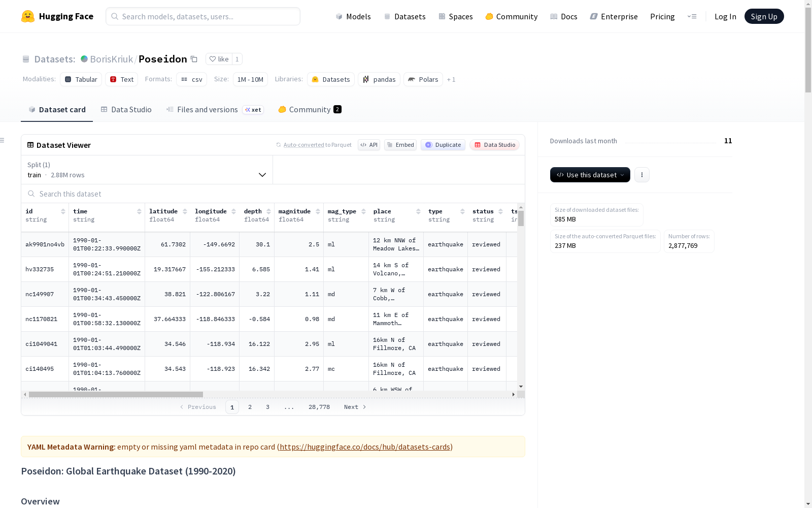The height and width of the screenshot is (508, 812).
Task: Click the Hugging Face logo icon
Action: [28, 16]
